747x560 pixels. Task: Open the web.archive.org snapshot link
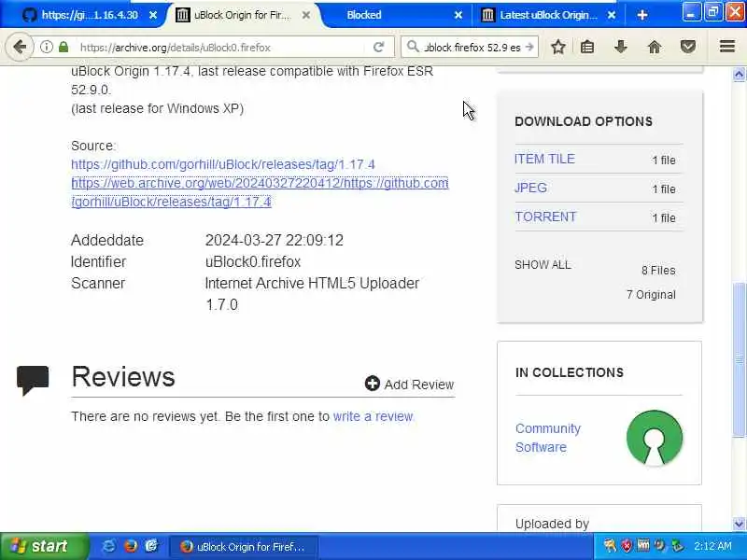click(260, 192)
